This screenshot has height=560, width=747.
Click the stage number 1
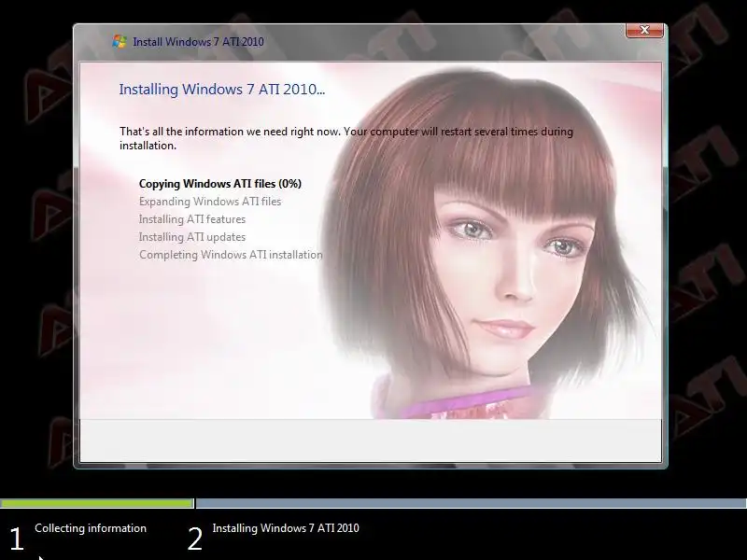(17, 539)
